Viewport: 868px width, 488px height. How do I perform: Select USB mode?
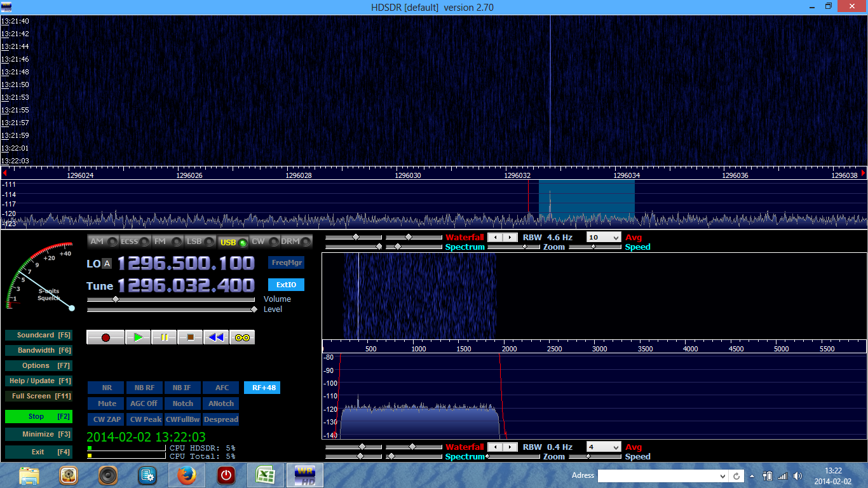tap(233, 241)
